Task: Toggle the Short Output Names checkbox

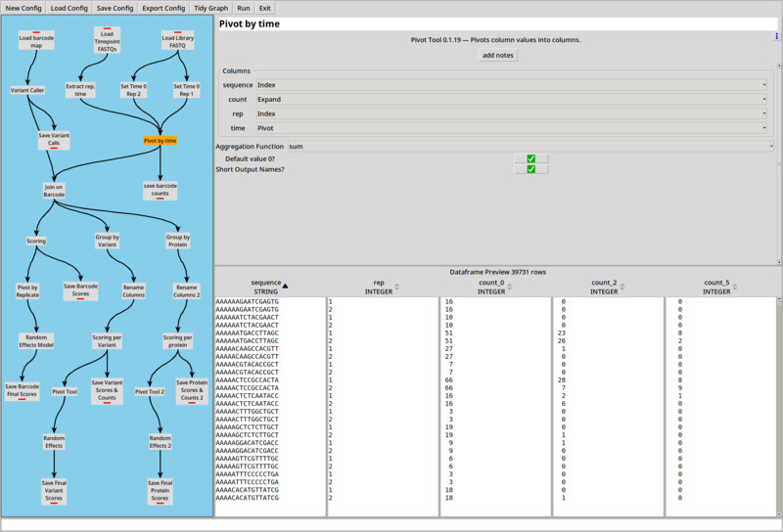Action: [530, 169]
